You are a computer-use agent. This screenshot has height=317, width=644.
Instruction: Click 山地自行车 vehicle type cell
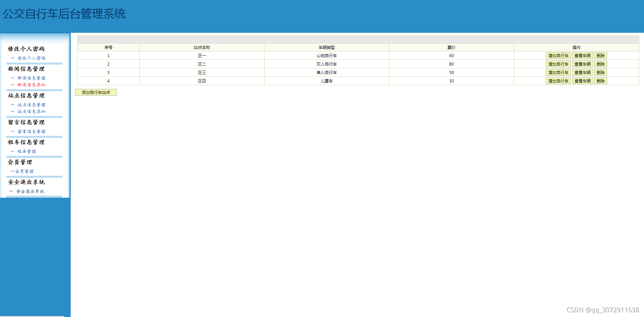click(x=327, y=55)
